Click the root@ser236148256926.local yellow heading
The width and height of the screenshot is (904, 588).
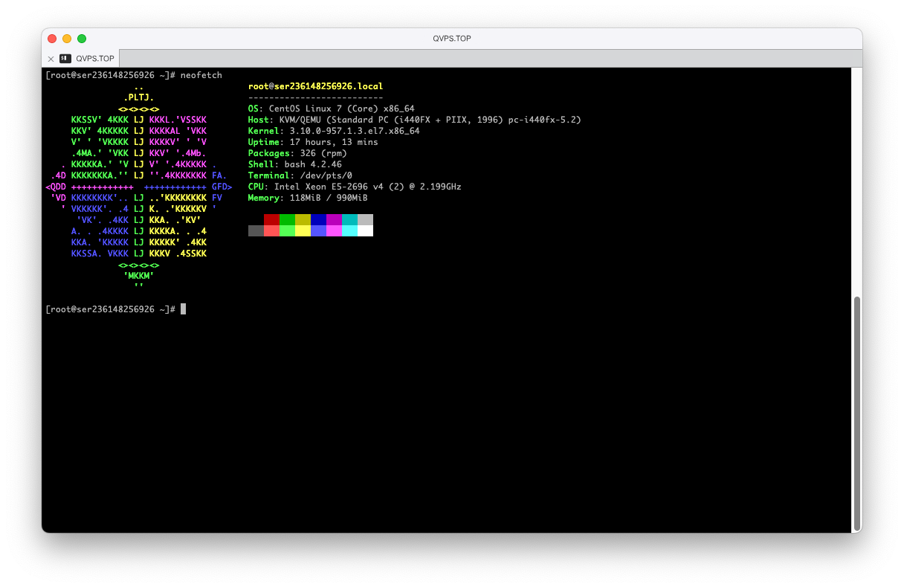[315, 86]
